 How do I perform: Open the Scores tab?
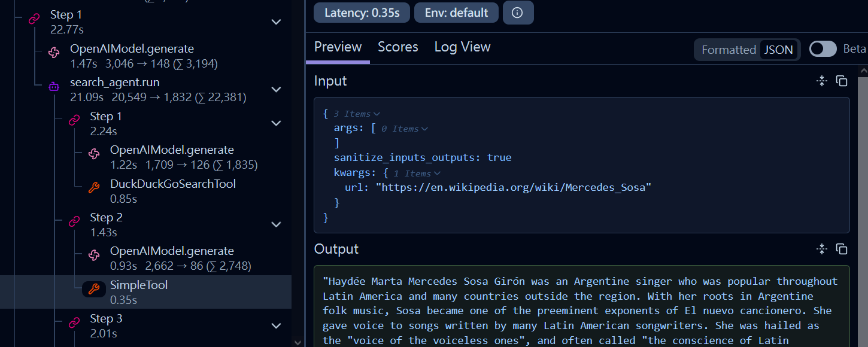[398, 47]
